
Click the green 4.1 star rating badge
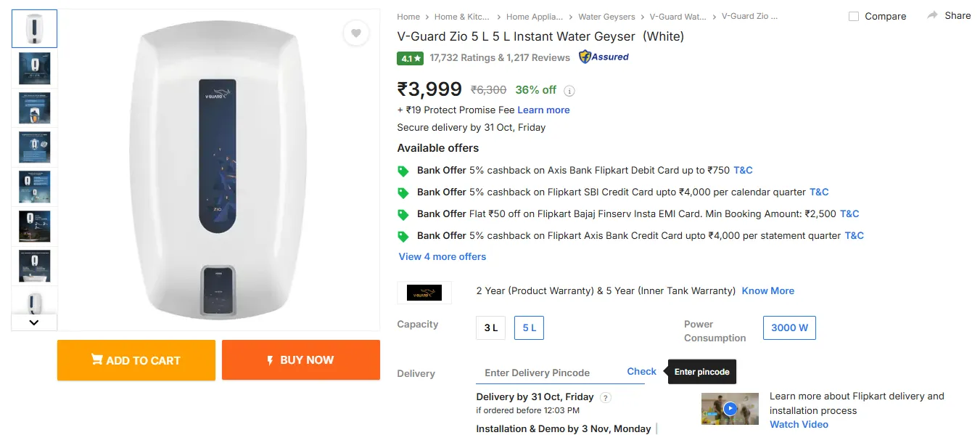410,58
